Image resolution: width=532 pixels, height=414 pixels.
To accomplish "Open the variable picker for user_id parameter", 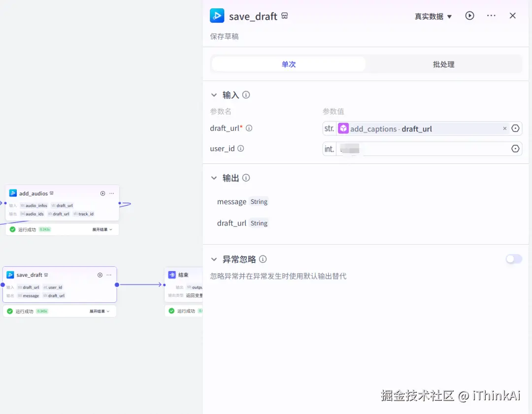I will [x=515, y=148].
